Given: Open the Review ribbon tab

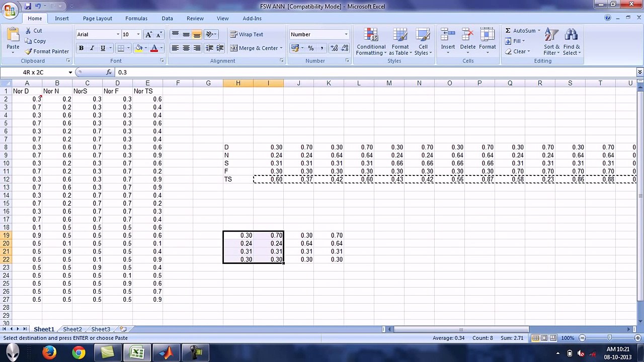Looking at the screenshot, I should click(195, 19).
